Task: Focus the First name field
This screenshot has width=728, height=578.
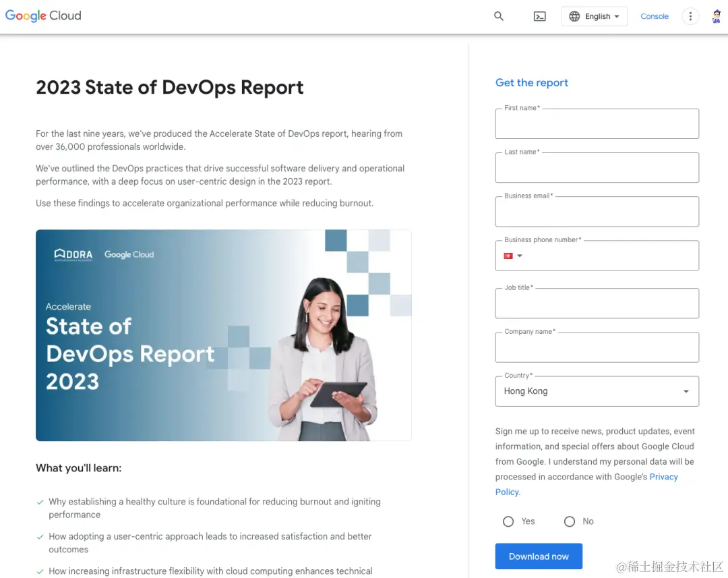Action: coord(597,123)
